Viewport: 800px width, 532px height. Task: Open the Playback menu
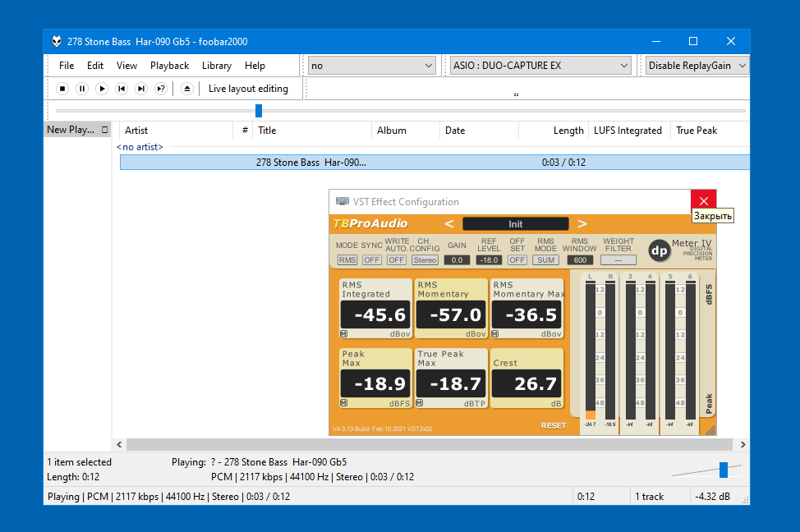(x=169, y=66)
